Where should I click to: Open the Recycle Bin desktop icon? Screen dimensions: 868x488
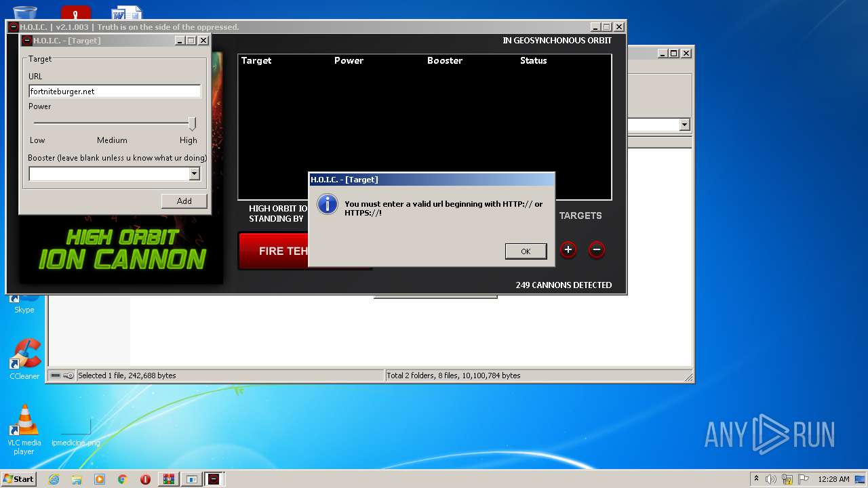(x=25, y=12)
